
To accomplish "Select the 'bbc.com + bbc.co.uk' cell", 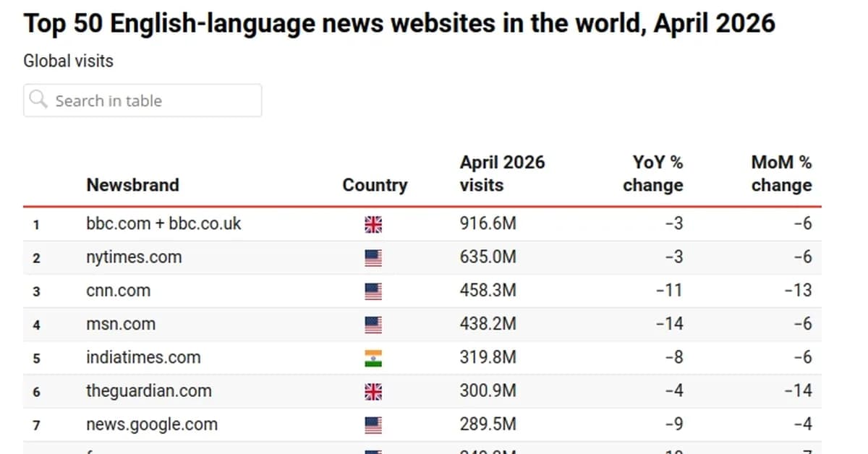I will [163, 223].
